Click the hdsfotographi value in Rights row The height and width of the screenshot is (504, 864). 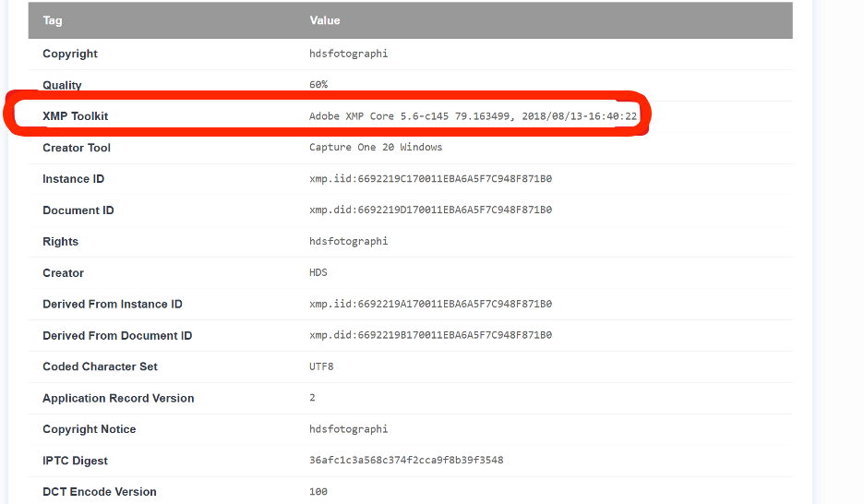point(348,242)
